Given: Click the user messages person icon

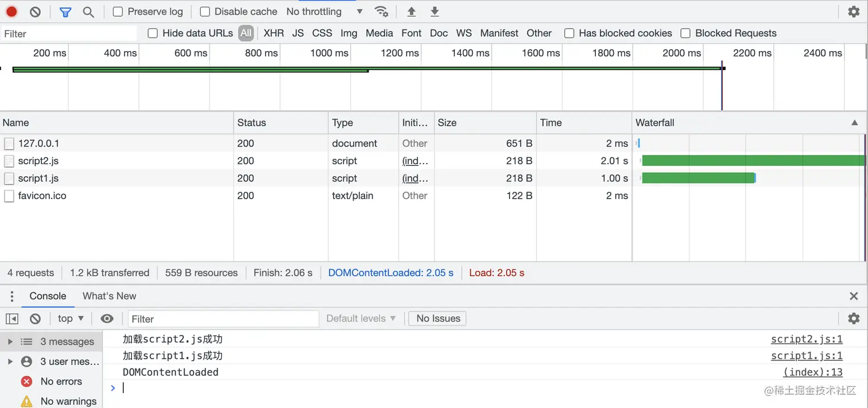Looking at the screenshot, I should click(26, 362).
